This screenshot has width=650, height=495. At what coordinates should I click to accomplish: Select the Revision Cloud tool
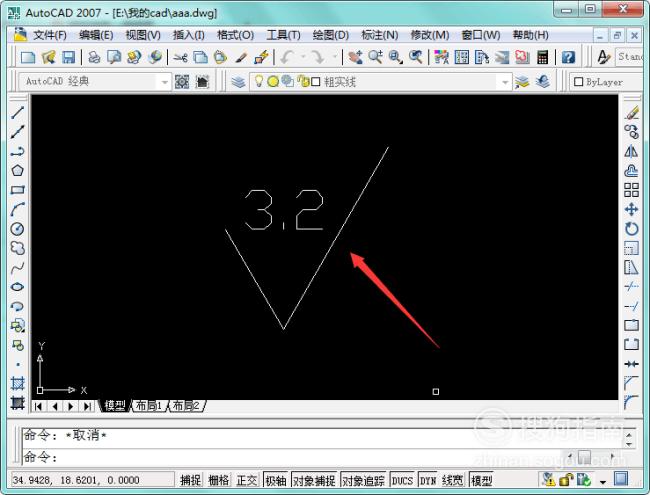pos(17,248)
